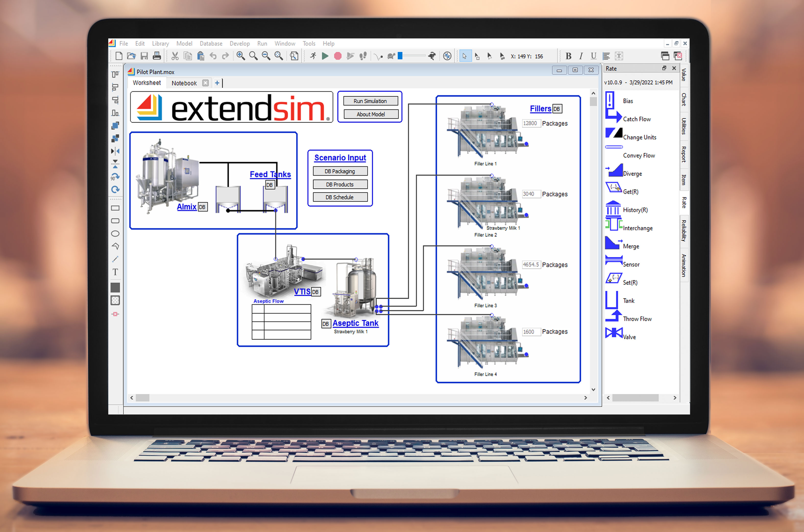804x532 pixels.
Task: Adjust the animation speed slider
Action: [400, 56]
